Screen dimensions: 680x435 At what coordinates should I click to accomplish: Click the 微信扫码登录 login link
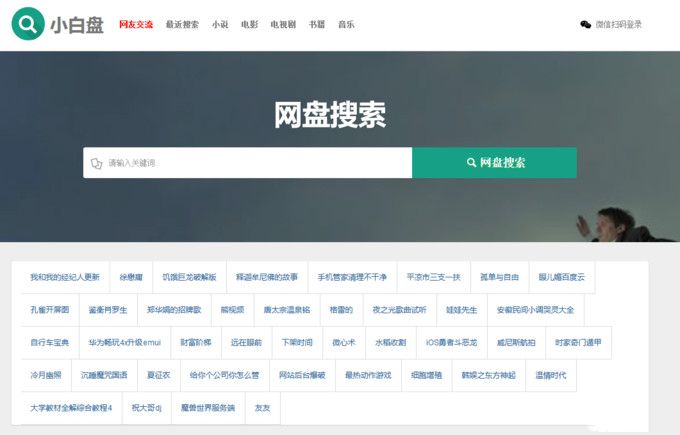[x=618, y=24]
